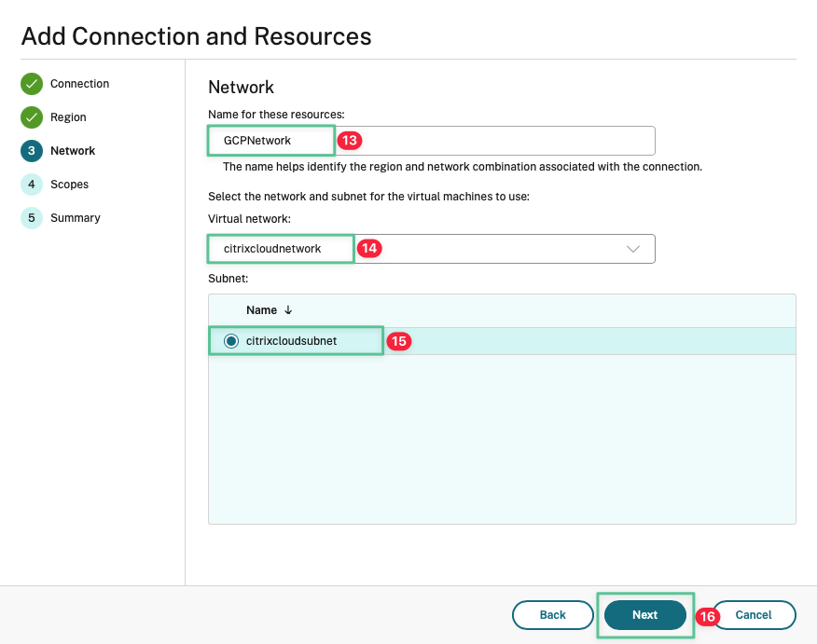The image size is (817, 644).
Task: Click the step 3 circle icon
Action: (x=32, y=151)
